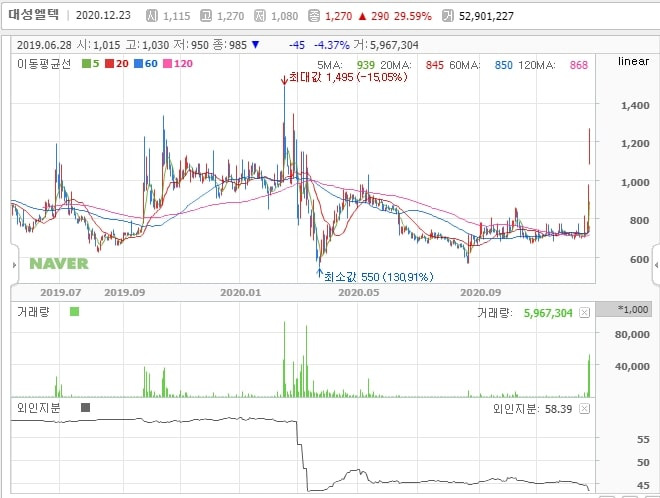Click the 거래량 panel title

tap(33, 312)
